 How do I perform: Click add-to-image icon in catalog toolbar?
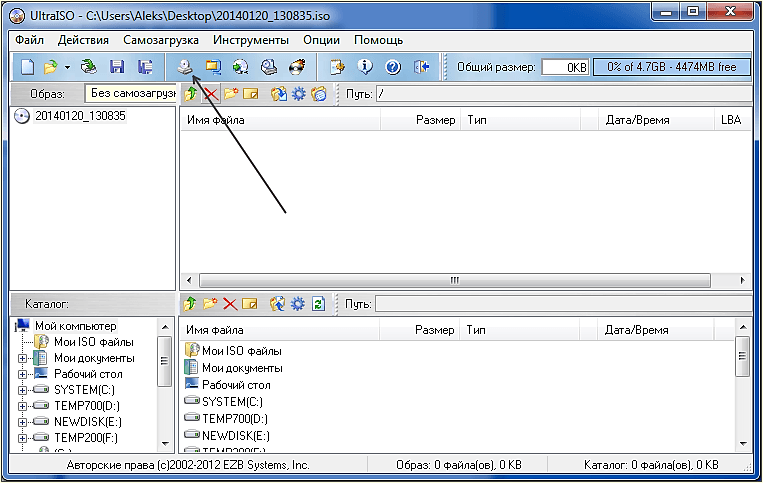(278, 304)
